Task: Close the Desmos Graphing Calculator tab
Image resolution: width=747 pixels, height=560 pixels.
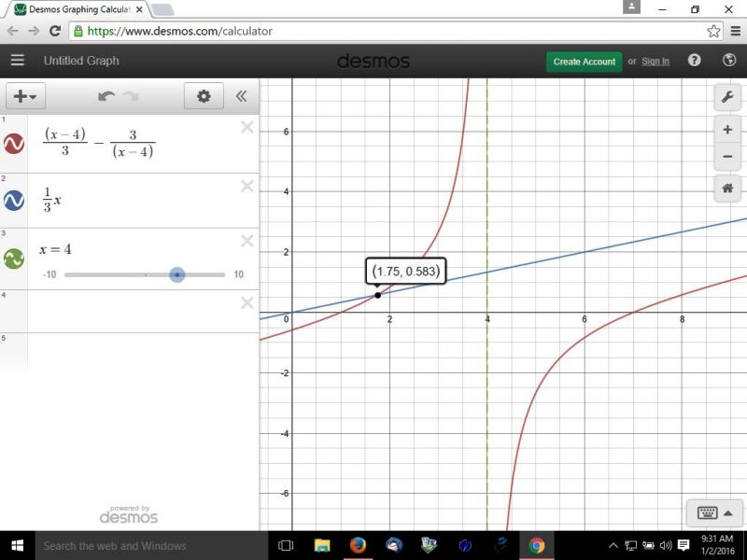Action: tap(141, 9)
